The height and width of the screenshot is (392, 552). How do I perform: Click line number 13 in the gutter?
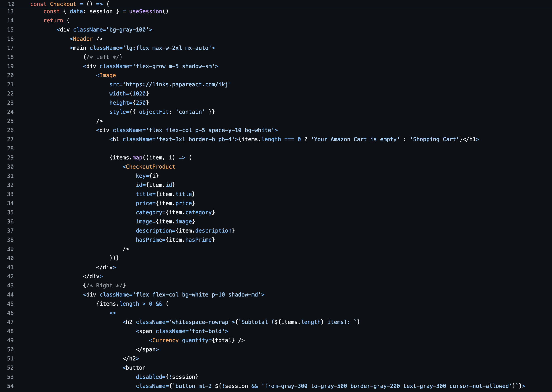pos(10,12)
